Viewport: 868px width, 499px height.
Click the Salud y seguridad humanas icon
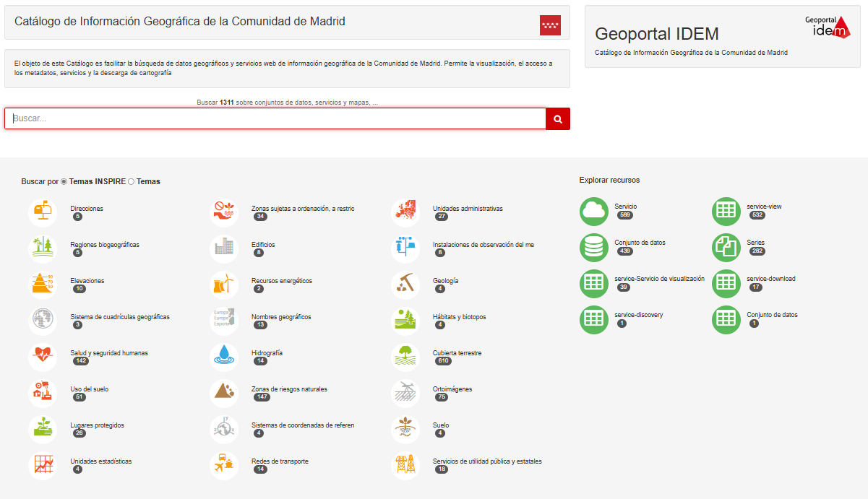click(43, 357)
